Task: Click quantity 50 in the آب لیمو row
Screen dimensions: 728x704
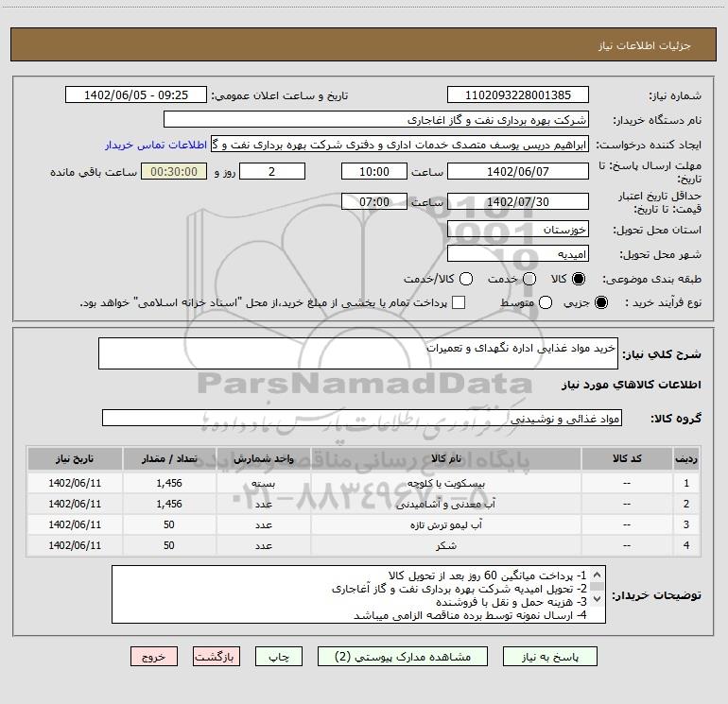Action: (x=169, y=524)
